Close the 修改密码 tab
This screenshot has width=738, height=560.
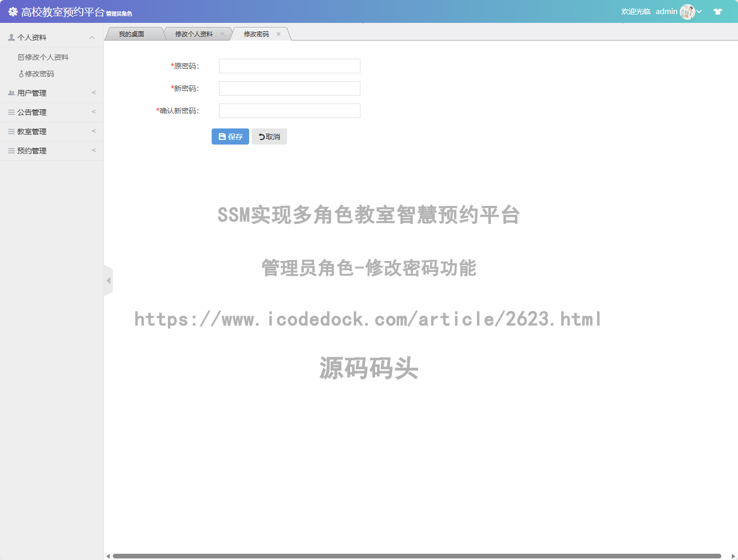click(x=279, y=33)
